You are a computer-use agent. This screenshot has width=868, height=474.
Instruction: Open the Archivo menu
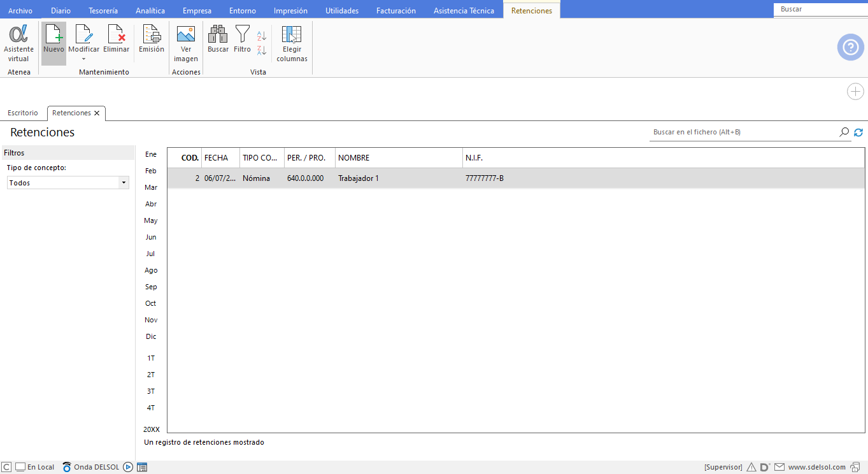tap(20, 11)
